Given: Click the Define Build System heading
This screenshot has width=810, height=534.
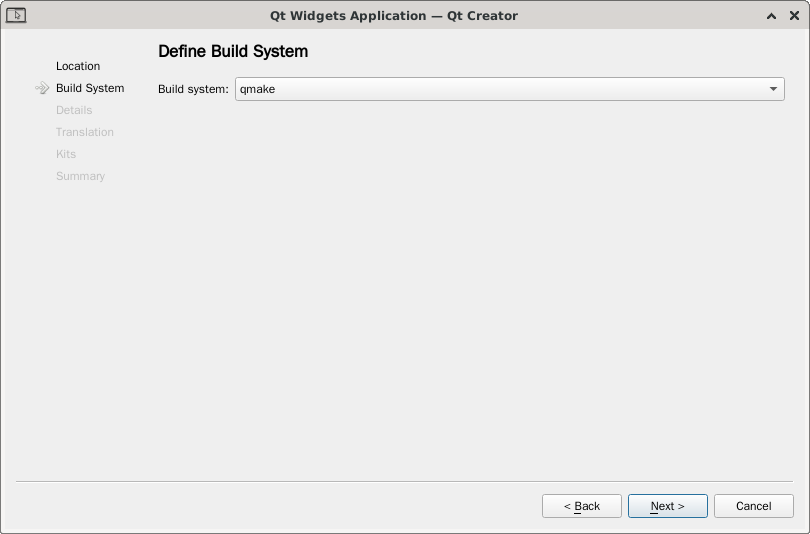Looking at the screenshot, I should click(x=233, y=51).
